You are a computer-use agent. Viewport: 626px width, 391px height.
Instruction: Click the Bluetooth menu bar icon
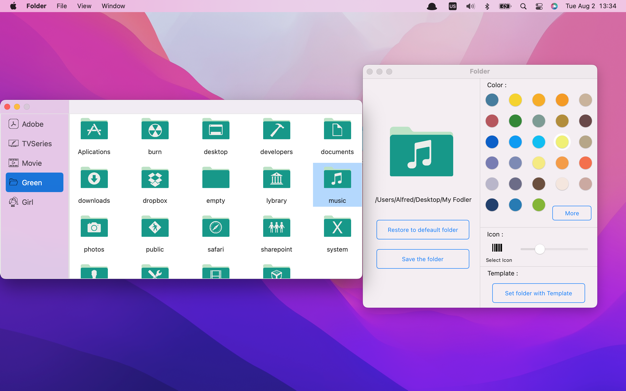point(487,6)
